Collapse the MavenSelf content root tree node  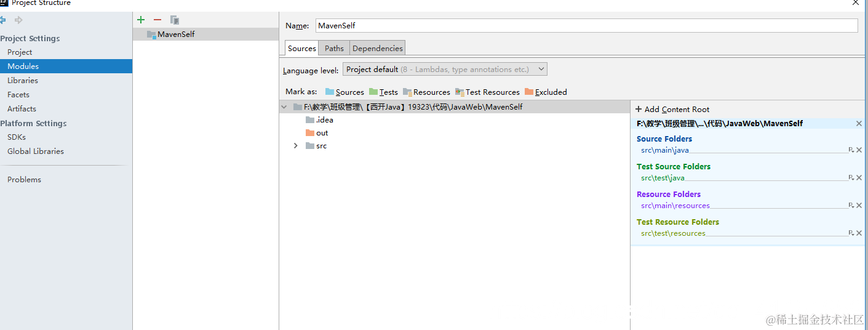pos(284,107)
